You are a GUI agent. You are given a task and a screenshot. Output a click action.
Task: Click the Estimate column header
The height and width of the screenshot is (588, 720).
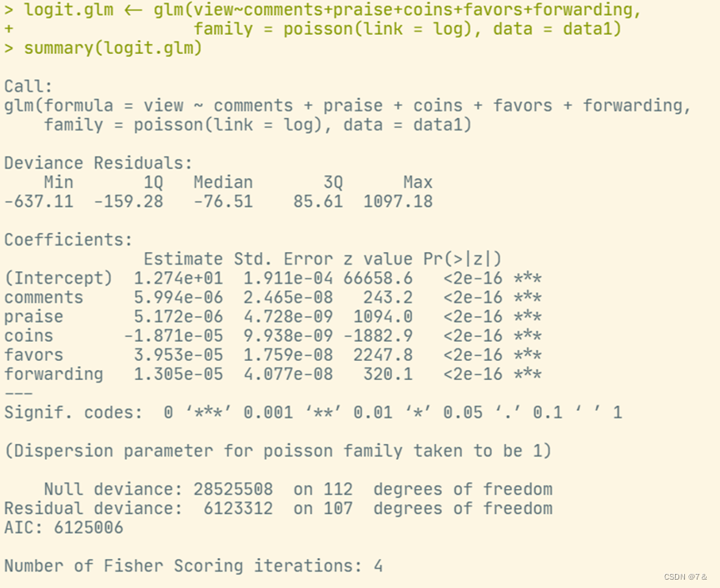182,259
